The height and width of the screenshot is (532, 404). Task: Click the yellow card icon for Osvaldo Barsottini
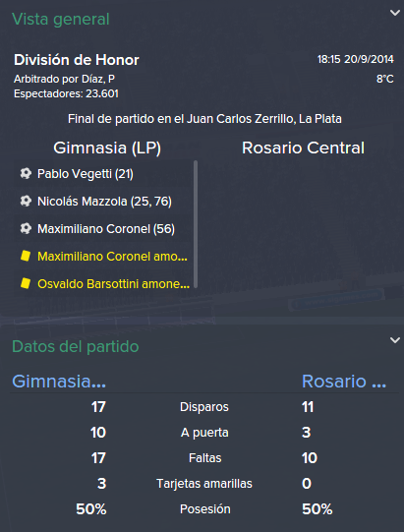[x=26, y=283]
